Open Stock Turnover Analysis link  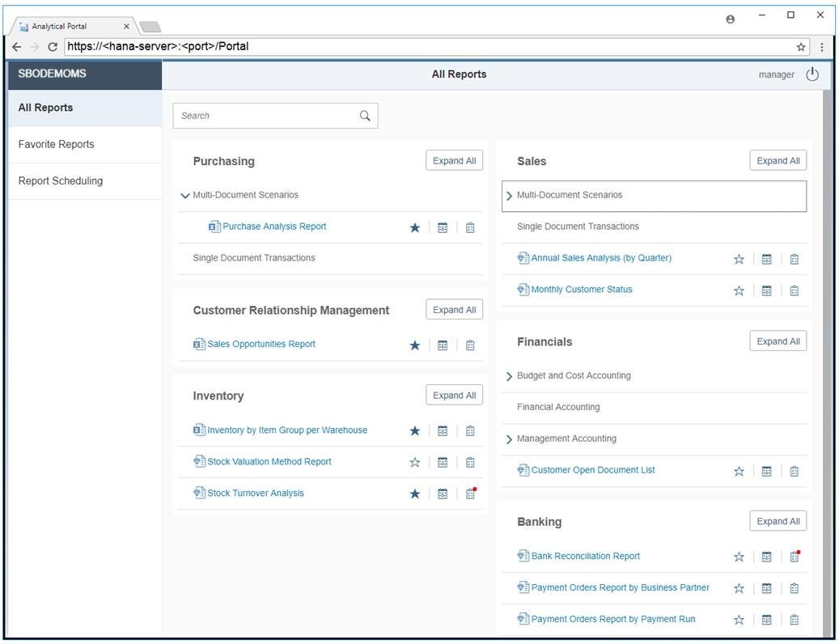pos(255,494)
